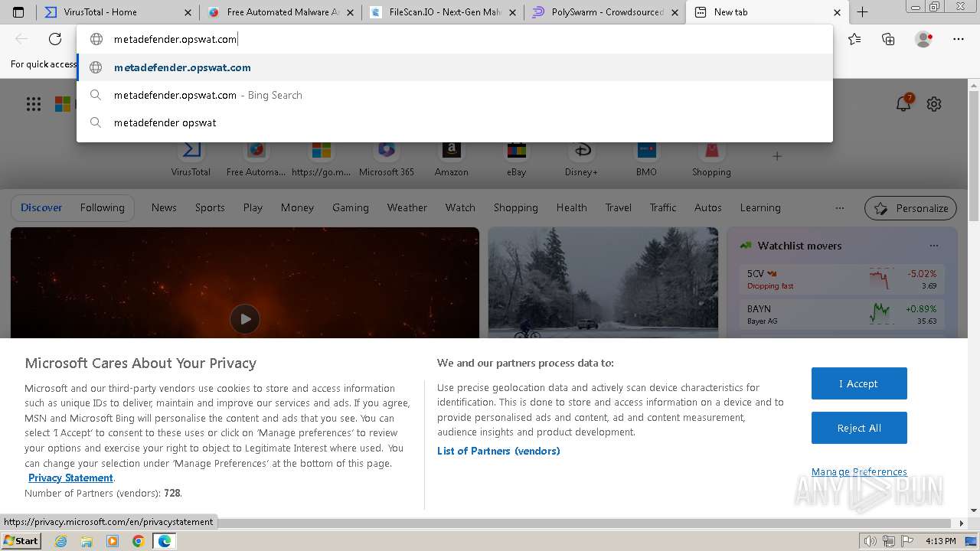Click Reject All privacy button
The image size is (980, 551).
point(859,428)
